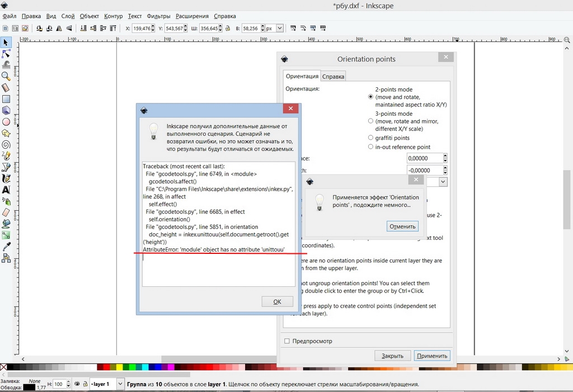Open the Расширения menu

pyautogui.click(x=192, y=16)
